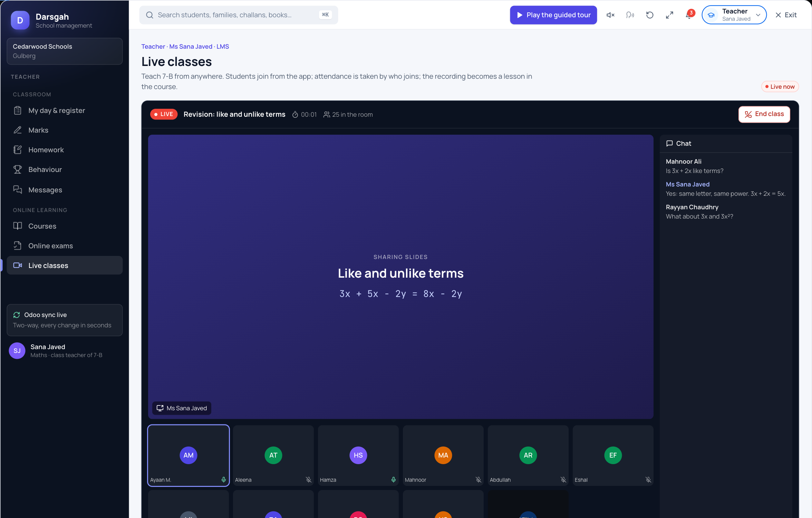Select Live classes in the sidebar

(x=65, y=265)
